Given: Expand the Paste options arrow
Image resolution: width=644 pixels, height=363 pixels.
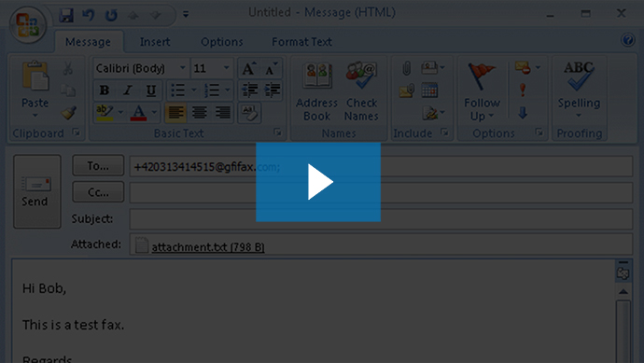Looking at the screenshot, I should [x=35, y=116].
